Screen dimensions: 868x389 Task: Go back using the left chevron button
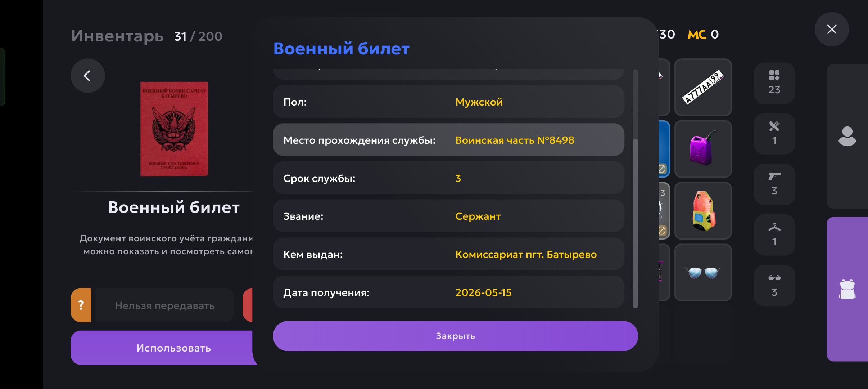[x=87, y=76]
